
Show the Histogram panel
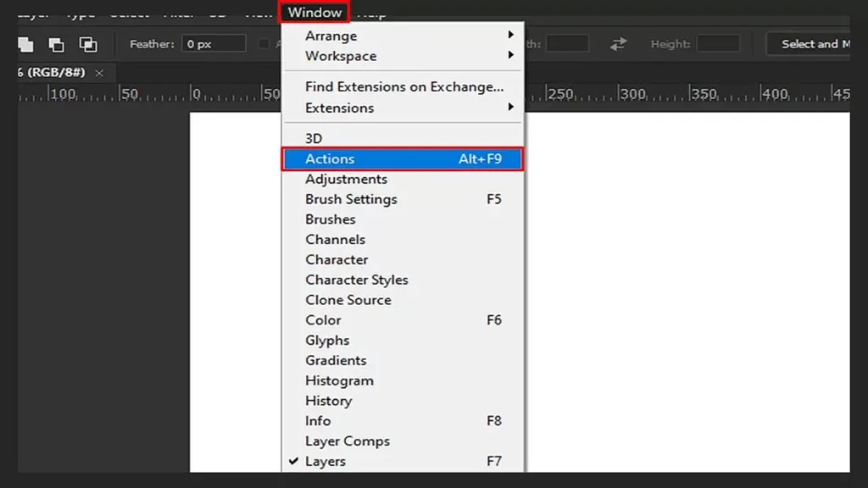pyautogui.click(x=403, y=380)
